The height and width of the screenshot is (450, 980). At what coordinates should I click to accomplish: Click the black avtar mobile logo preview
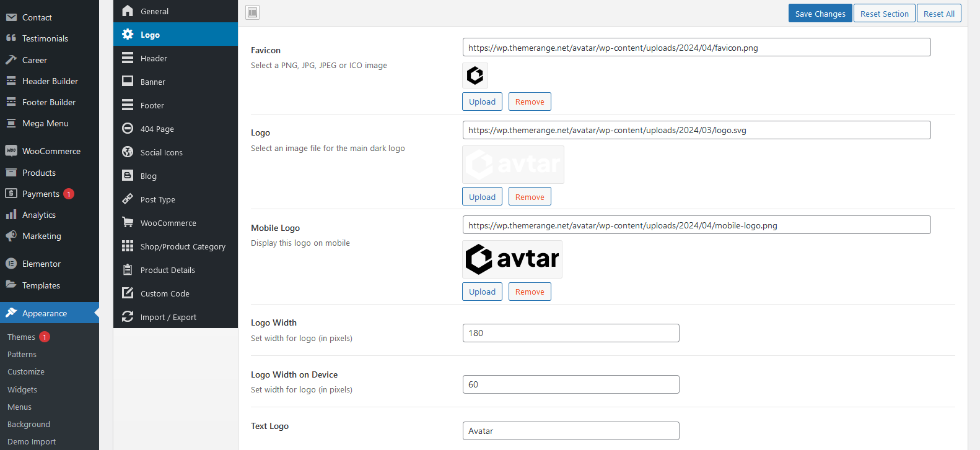point(512,259)
